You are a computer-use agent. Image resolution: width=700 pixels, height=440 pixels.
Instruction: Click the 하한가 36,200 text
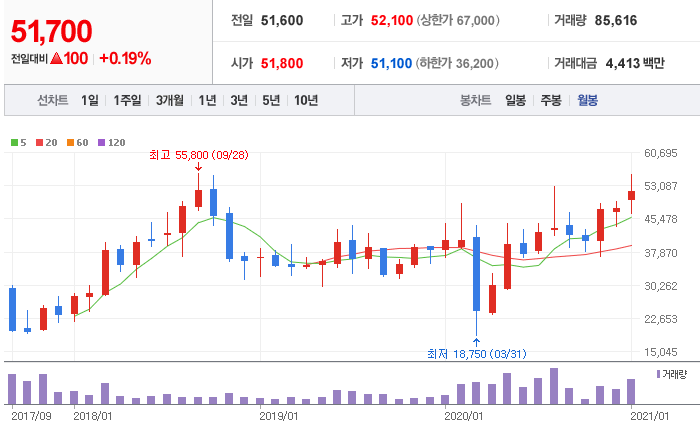click(457, 63)
